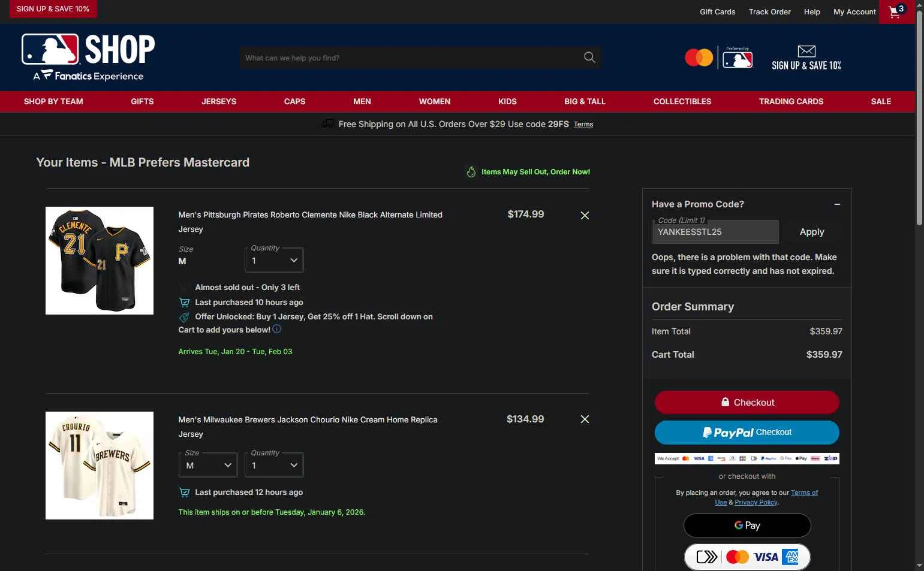Click cart icon by 'Last purchased 12 hours ago'

tap(184, 493)
